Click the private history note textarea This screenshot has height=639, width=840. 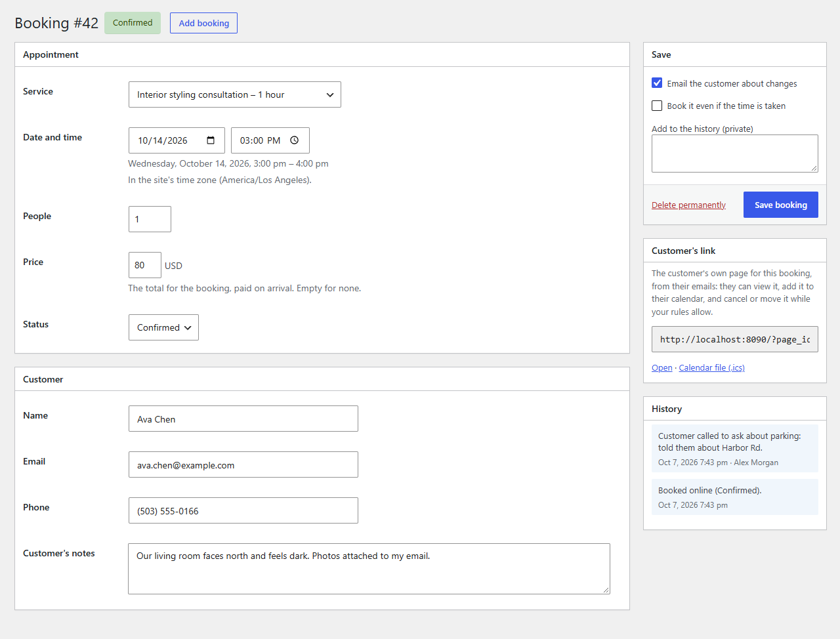(735, 154)
